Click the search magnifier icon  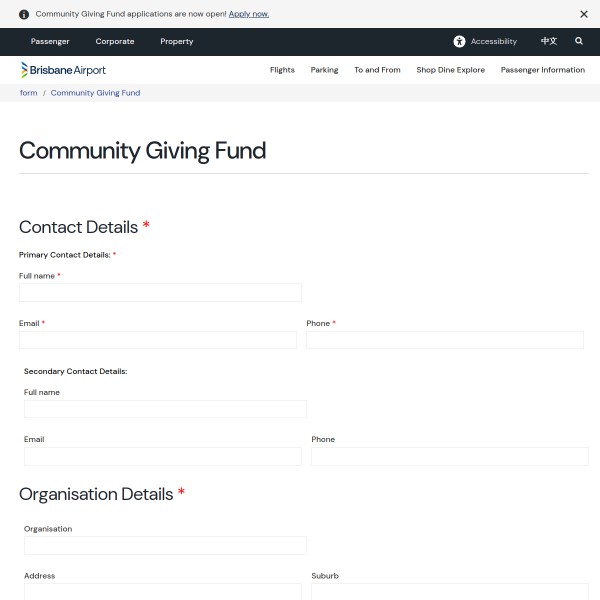coord(579,41)
